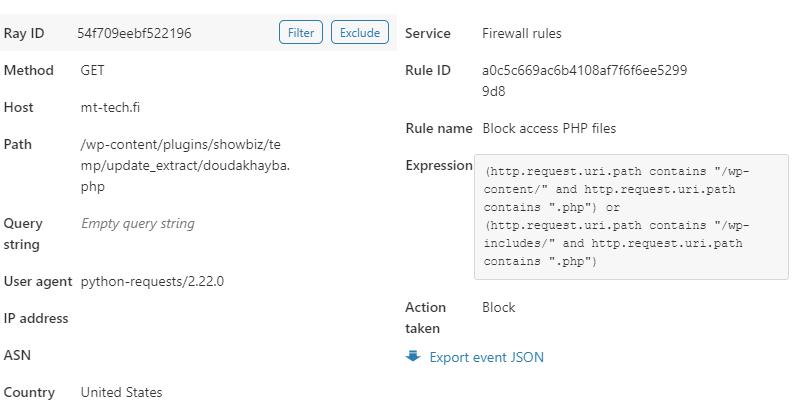Click the rule name Block access PHP files
This screenshot has width=799, height=417.
[548, 128]
